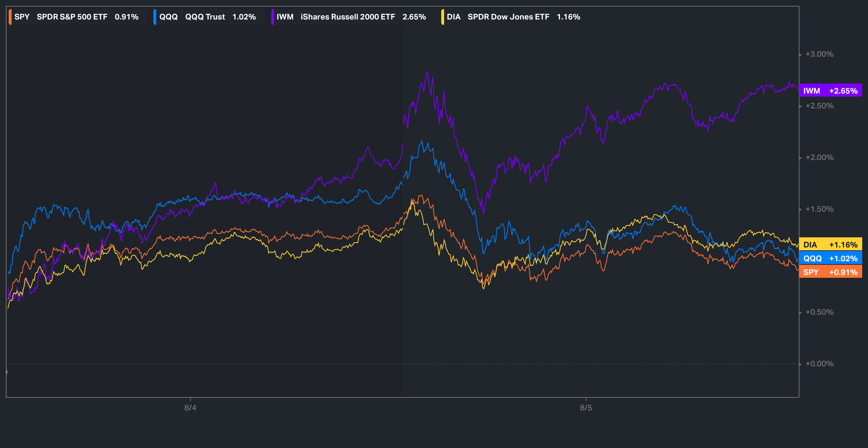Click the blue QQQ +1.02% price tag
This screenshot has width=868, height=448.
pos(830,258)
